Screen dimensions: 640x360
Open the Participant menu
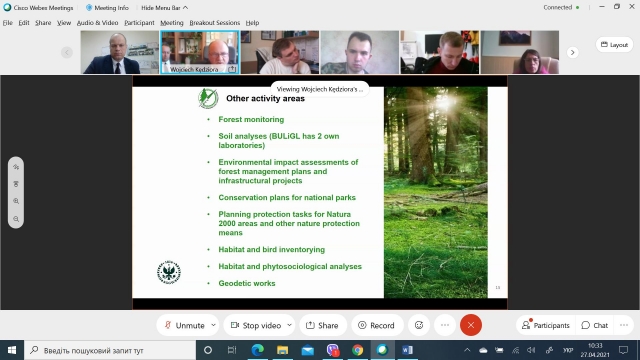(139, 23)
